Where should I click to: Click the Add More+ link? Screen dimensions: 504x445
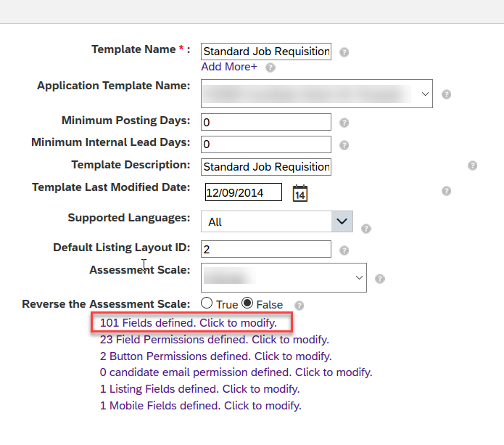229,67
